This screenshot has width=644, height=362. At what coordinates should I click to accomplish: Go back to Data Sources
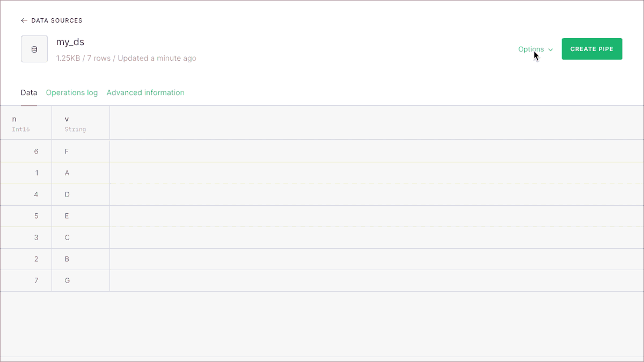(56, 20)
